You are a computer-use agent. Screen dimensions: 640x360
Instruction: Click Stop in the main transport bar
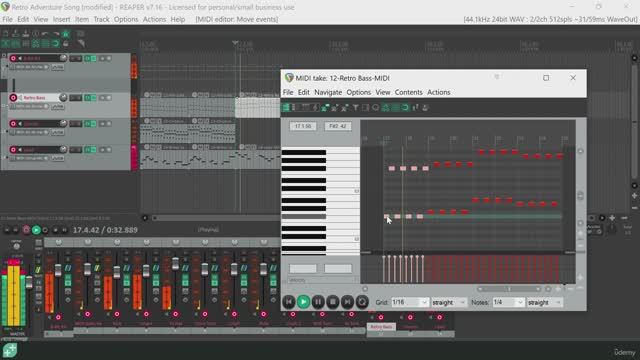56,230
